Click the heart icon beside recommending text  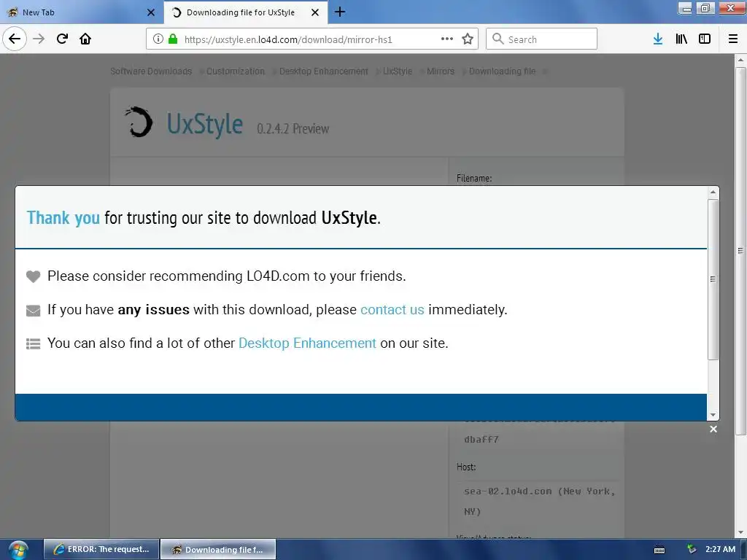click(x=33, y=276)
